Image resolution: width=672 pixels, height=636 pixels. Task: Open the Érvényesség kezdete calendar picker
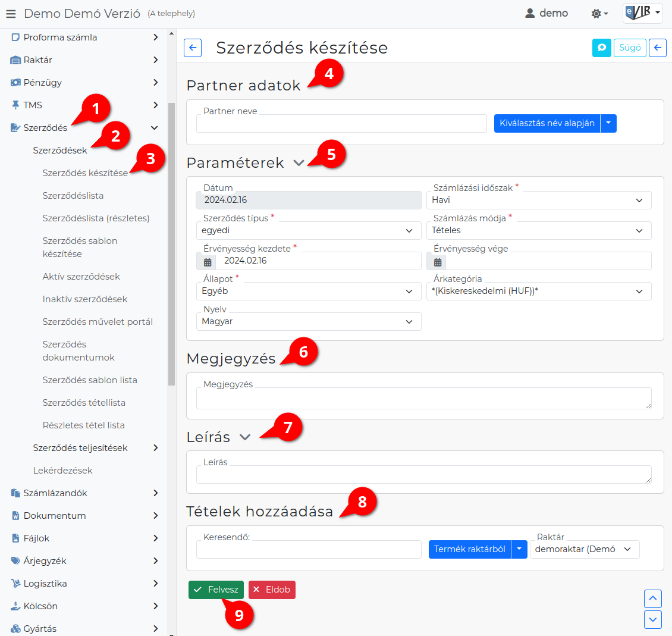tap(208, 261)
